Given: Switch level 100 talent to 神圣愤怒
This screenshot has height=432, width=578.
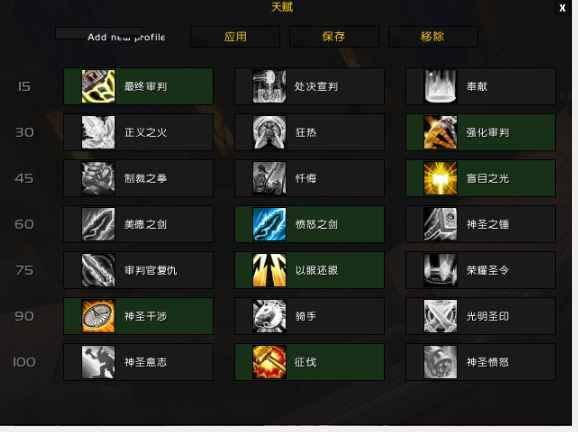Looking at the screenshot, I should click(x=481, y=362).
